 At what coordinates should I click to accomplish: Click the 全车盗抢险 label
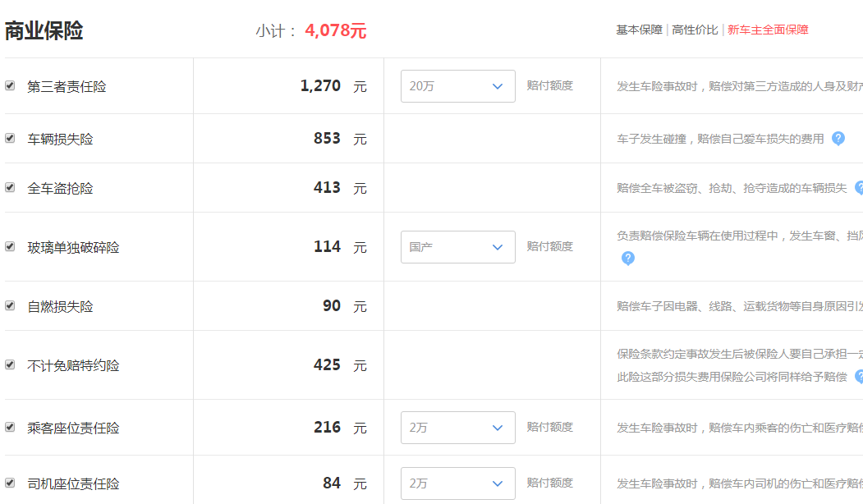pos(60,189)
